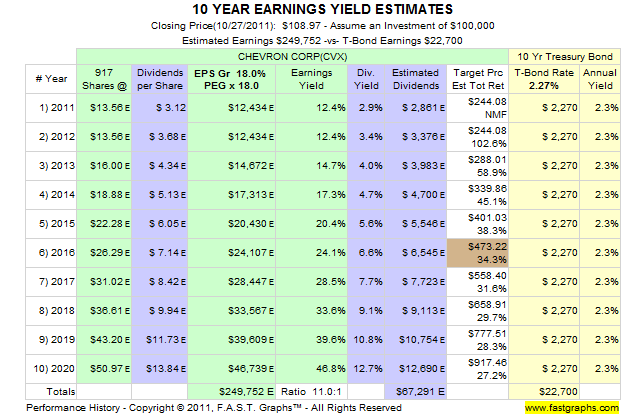Click the Target Prc Est Tot Ret header

(x=478, y=79)
